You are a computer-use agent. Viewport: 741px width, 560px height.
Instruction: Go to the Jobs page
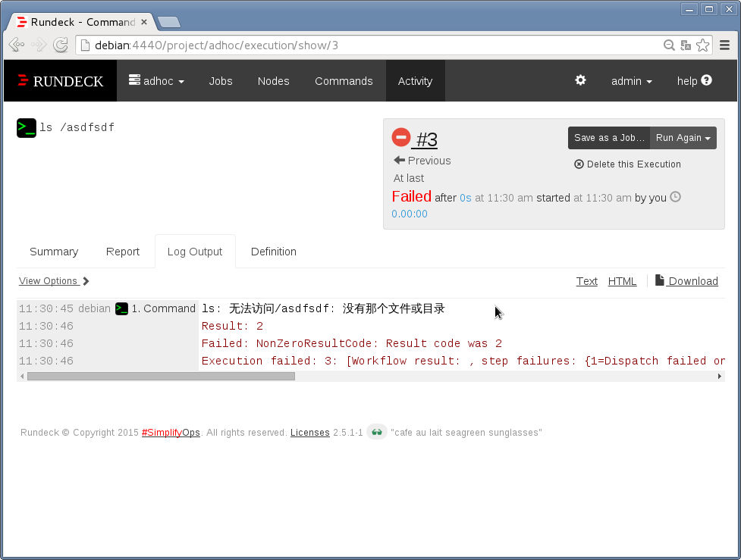pyautogui.click(x=221, y=81)
